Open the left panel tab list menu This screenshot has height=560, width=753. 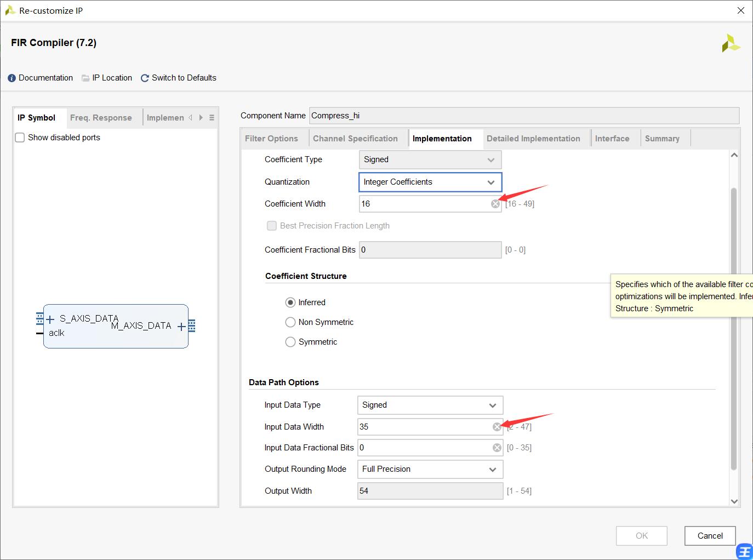[212, 118]
